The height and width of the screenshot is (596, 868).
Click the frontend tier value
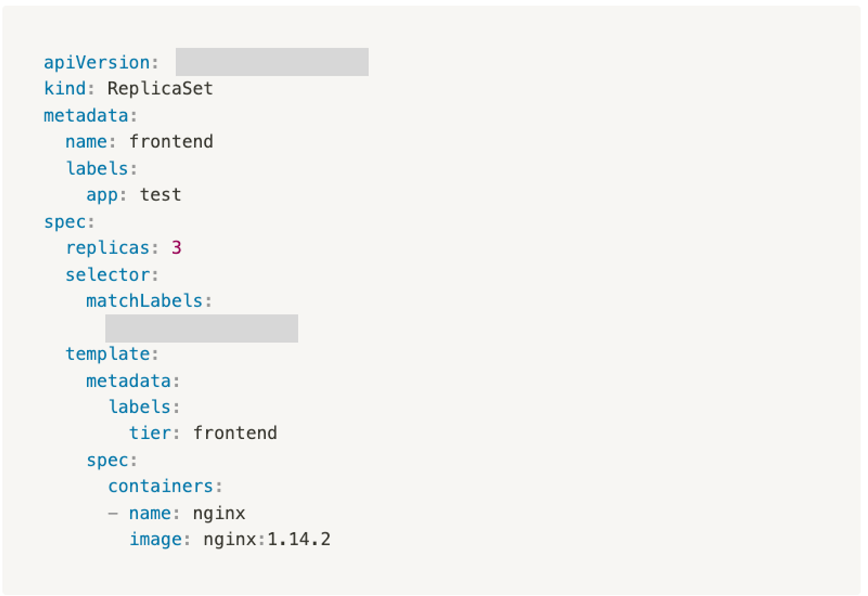click(x=235, y=433)
